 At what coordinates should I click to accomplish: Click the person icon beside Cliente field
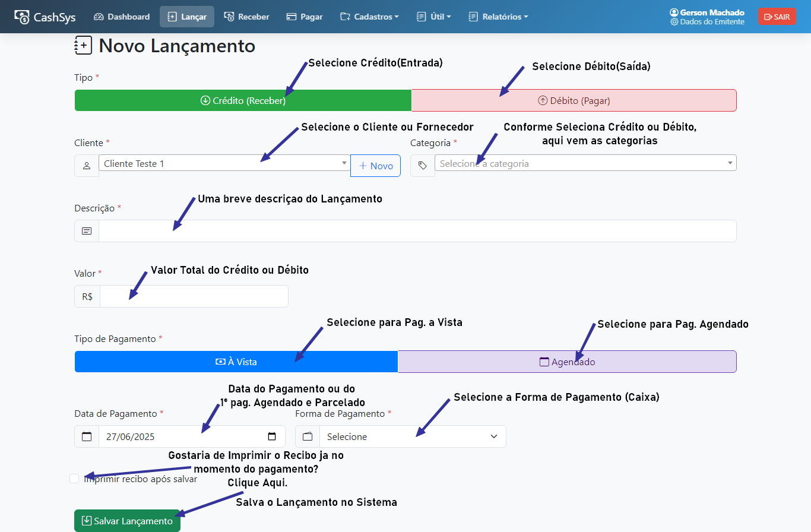point(87,166)
